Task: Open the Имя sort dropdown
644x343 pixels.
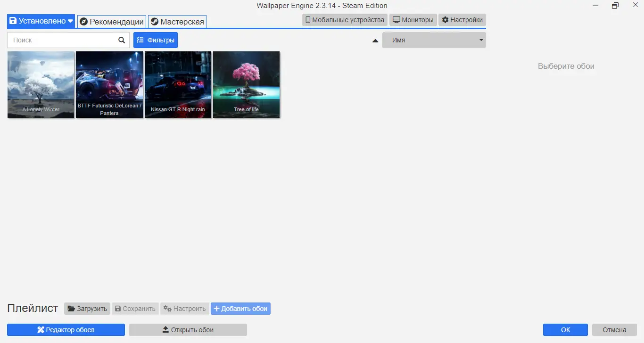Action: (x=434, y=40)
